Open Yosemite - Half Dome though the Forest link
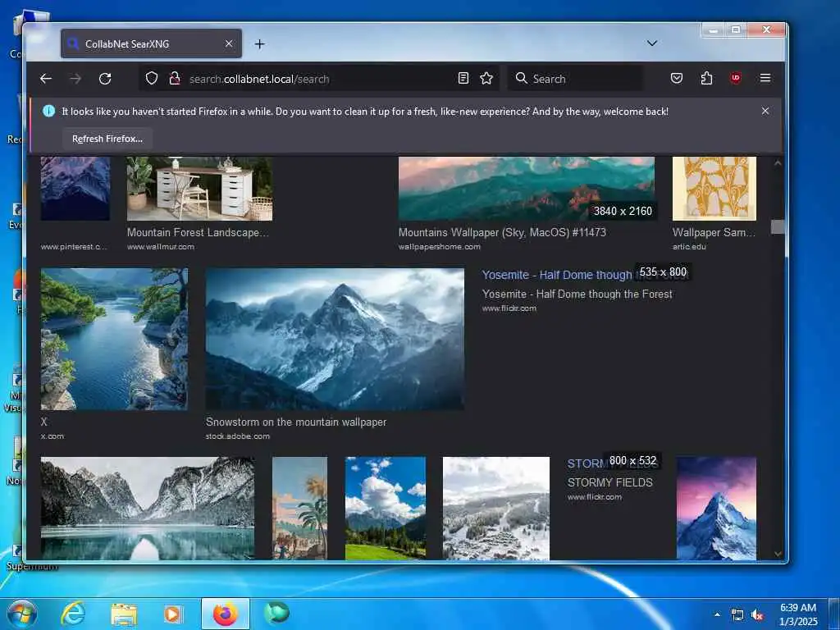This screenshot has width=840, height=630. tap(557, 275)
